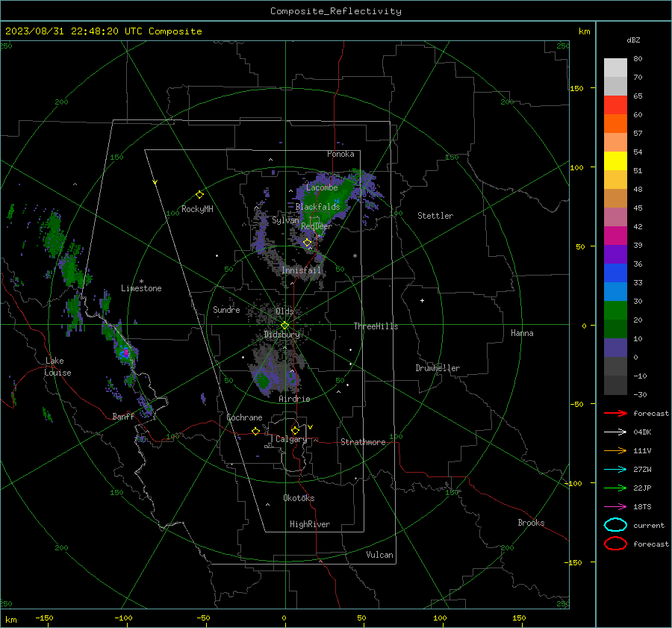The image size is (672, 628).
Task: Click the 'Didsbury' city label
Action: click(x=281, y=335)
